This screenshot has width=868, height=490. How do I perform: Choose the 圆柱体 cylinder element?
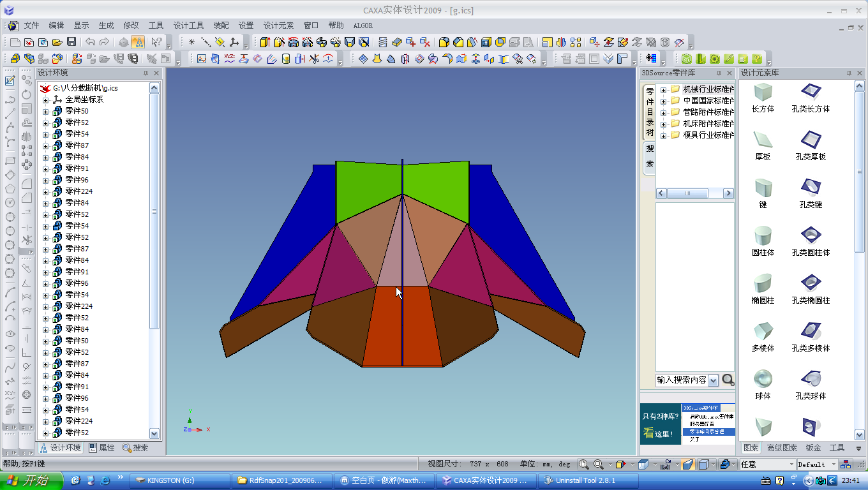(x=763, y=235)
